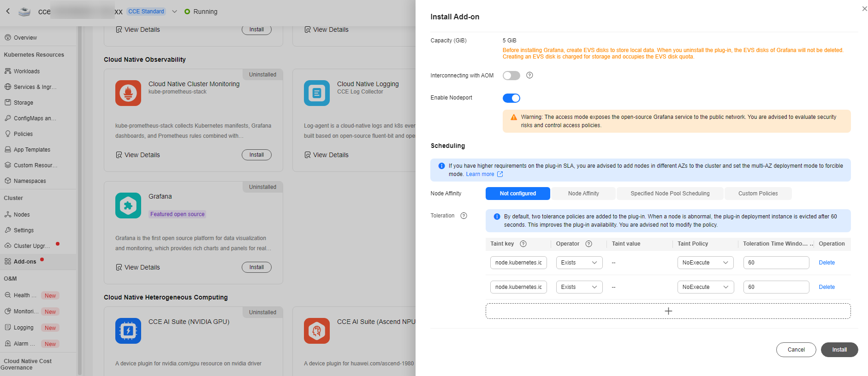Open Operator dropdown in first toleration row
Viewport: 868px width, 376px height.
point(579,263)
